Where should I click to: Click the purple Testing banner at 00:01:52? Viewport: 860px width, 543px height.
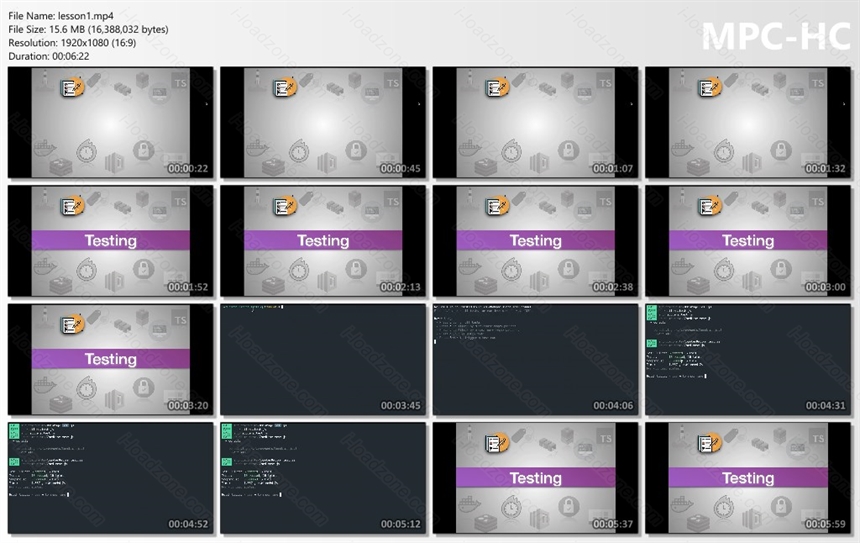pos(111,240)
